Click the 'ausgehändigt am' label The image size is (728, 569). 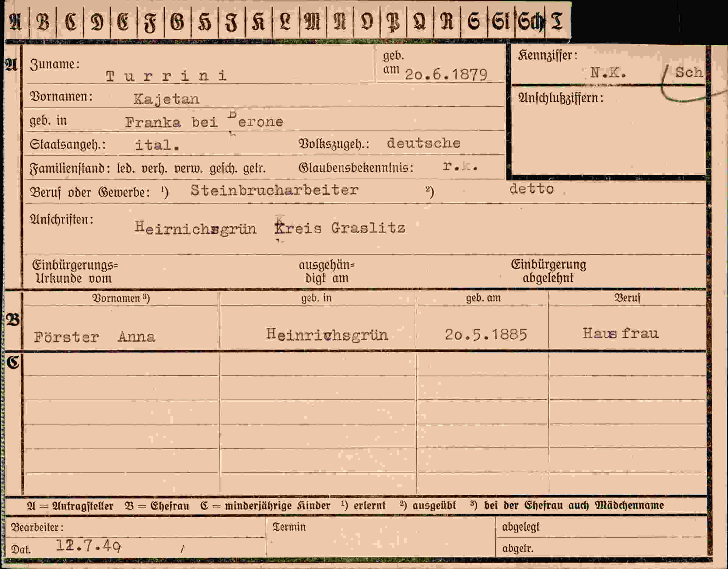coord(327,271)
